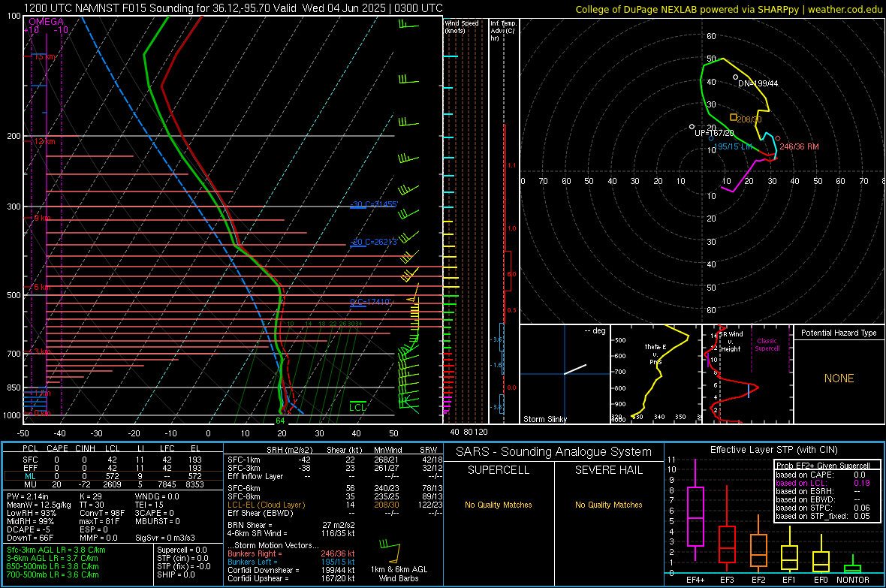Click the 246/36 RM hodograph label

coord(799,146)
